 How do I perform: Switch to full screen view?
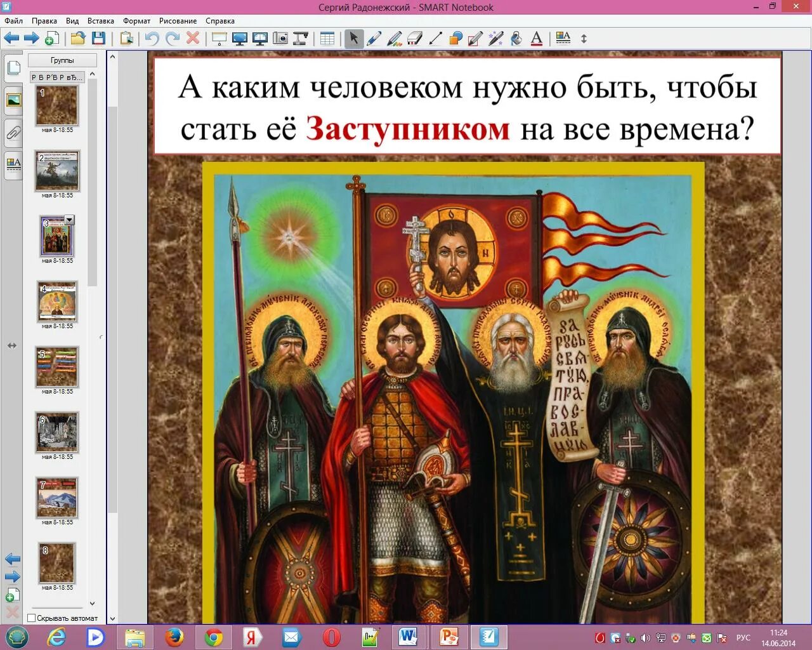coord(240,39)
